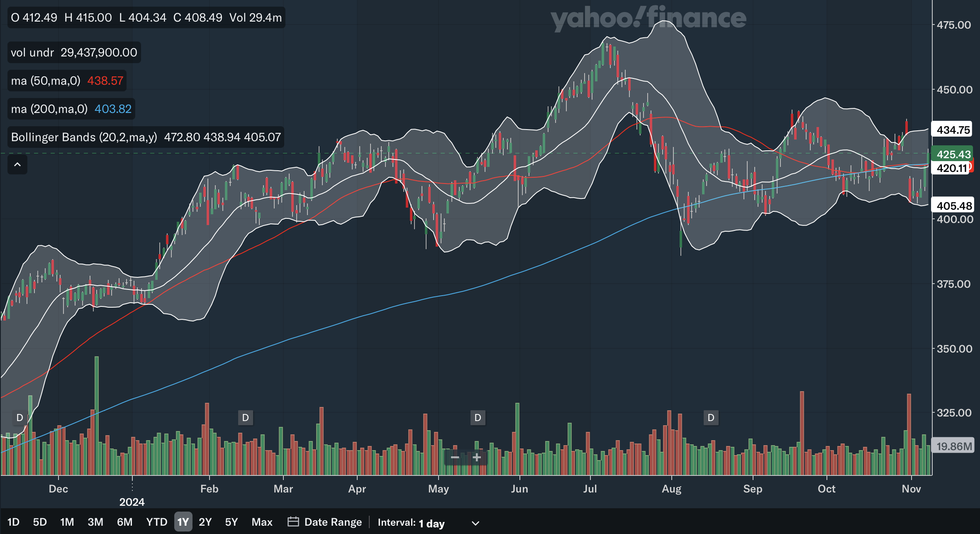This screenshot has height=534, width=980.
Task: Click the vol undr indicator label
Action: (x=32, y=52)
